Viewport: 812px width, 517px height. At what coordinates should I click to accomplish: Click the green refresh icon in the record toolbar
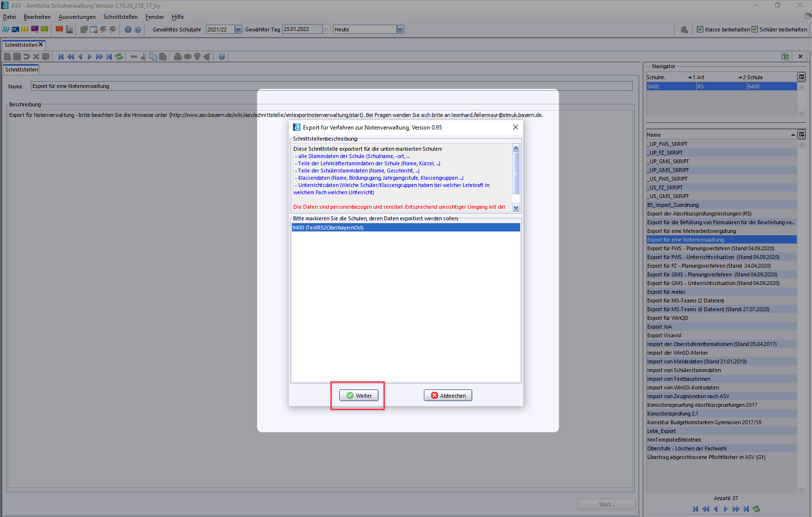click(119, 57)
